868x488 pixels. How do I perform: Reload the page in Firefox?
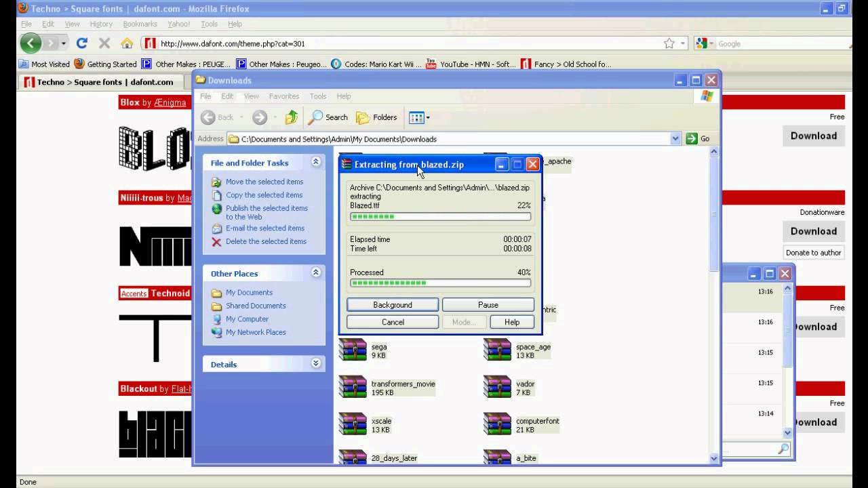(82, 43)
